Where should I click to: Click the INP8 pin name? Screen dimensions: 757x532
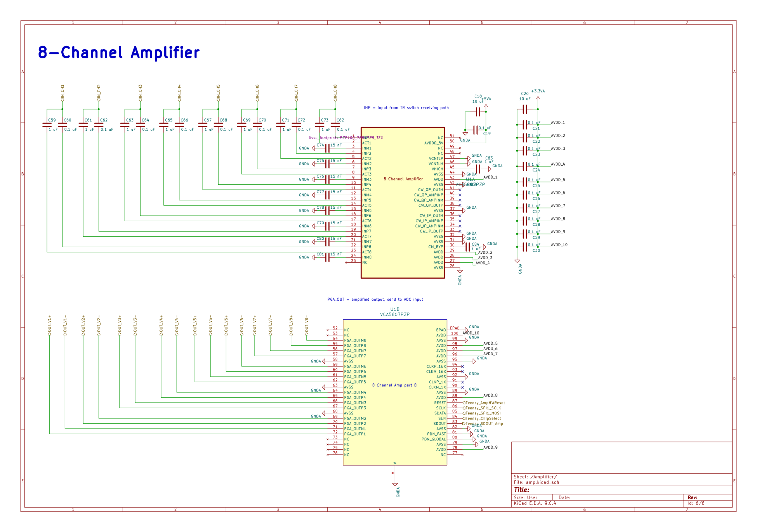367,247
